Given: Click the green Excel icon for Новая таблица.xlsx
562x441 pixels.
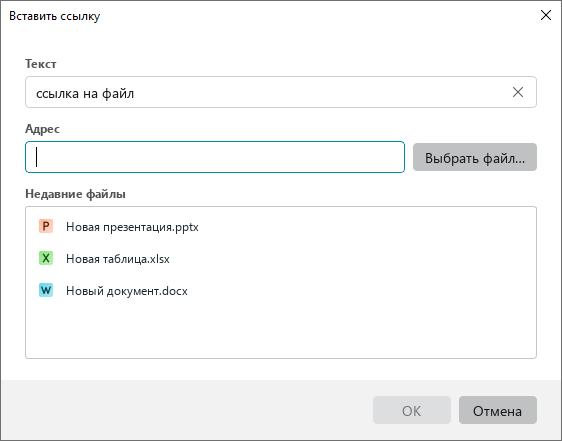Looking at the screenshot, I should 46,258.
